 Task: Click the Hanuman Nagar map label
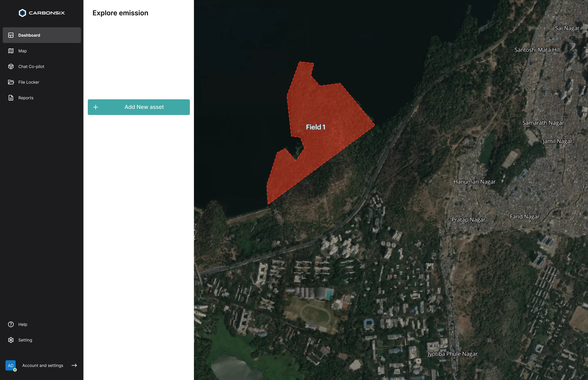[x=474, y=182]
